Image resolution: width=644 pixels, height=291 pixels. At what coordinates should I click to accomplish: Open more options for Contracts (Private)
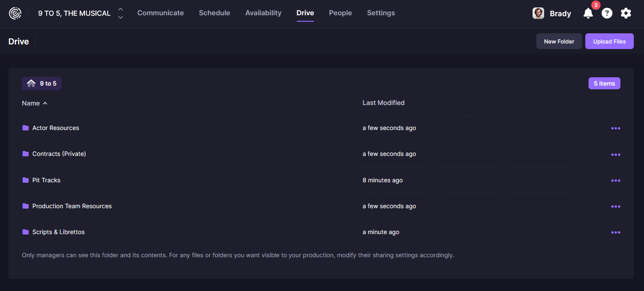[x=615, y=155]
